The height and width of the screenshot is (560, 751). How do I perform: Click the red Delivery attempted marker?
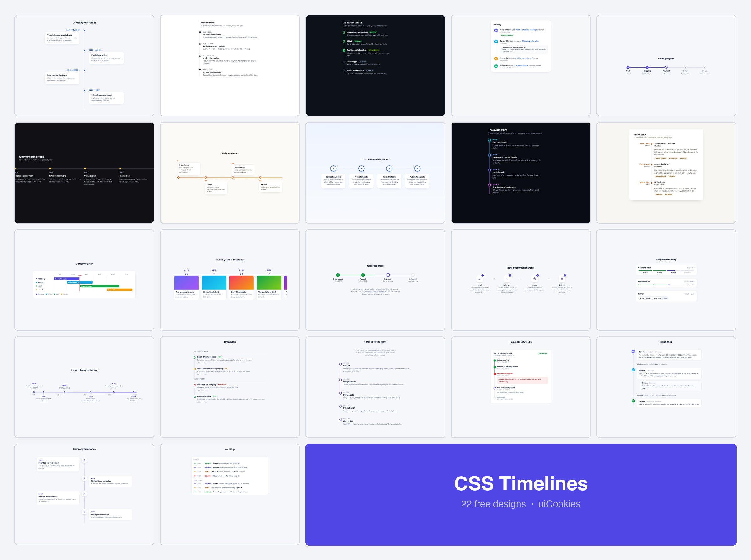point(495,374)
